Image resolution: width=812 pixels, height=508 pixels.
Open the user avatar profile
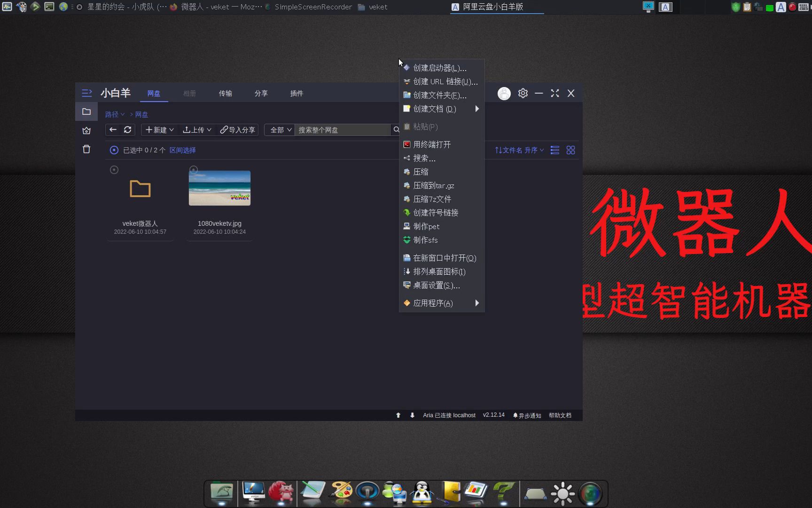504,94
